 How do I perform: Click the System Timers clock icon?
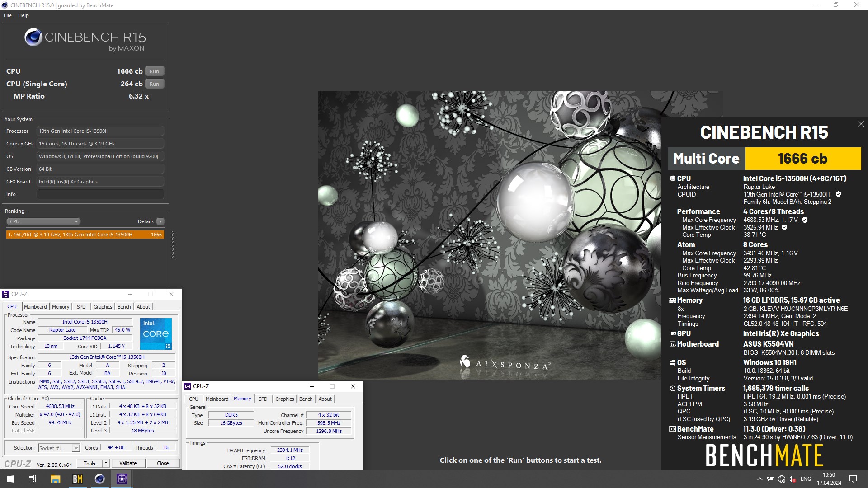coord(672,388)
